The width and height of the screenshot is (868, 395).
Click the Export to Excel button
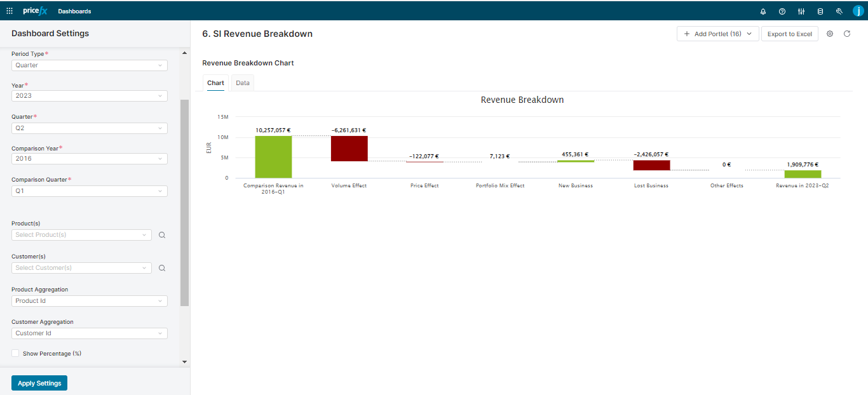click(789, 34)
